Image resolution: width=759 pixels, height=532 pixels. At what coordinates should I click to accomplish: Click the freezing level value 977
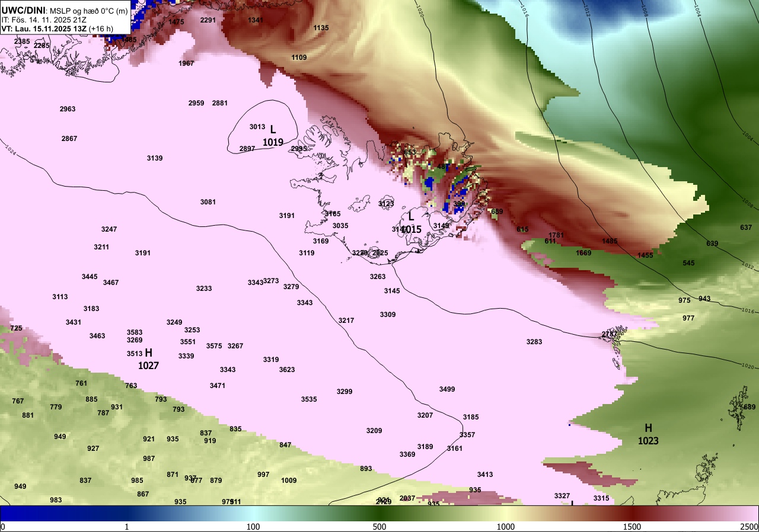[688, 318]
